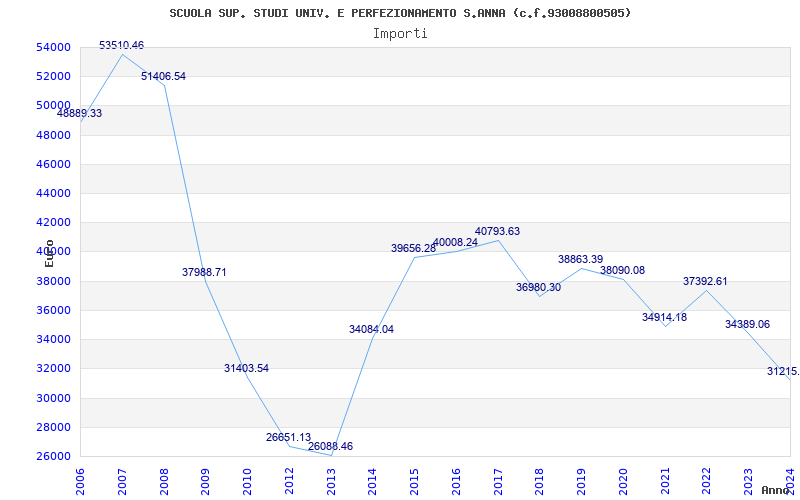
Task: Click the 37988.71 data label
Action: tap(204, 272)
